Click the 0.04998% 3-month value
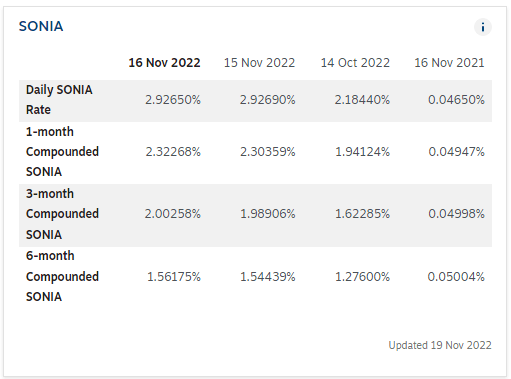Screen dimensions: 511x379 (x=456, y=214)
